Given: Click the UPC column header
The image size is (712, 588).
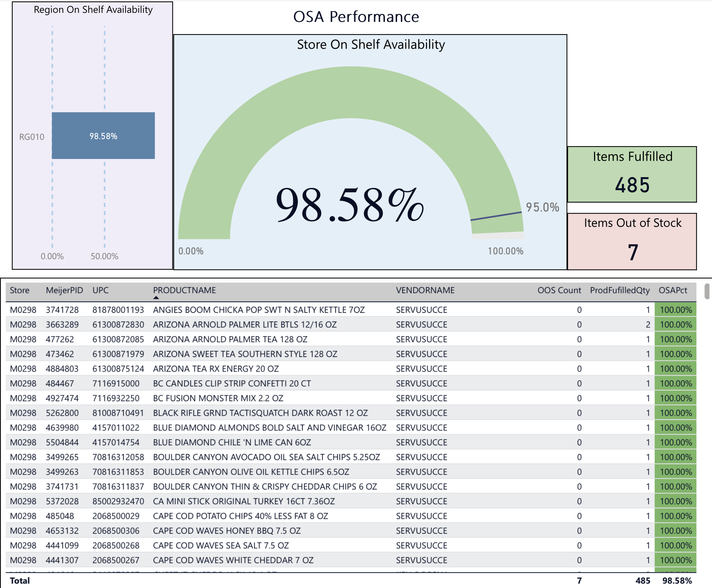Looking at the screenshot, I should pos(101,290).
